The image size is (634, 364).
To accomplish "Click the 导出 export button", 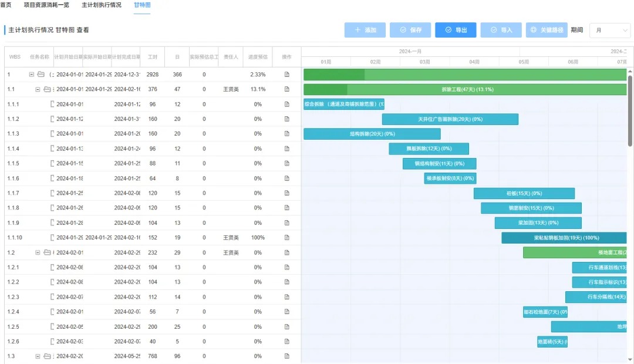I will click(456, 30).
